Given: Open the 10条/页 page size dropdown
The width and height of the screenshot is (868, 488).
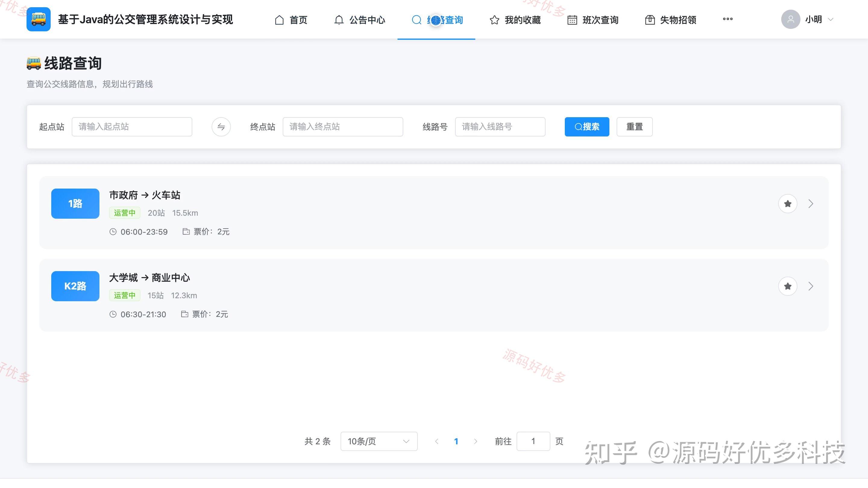Looking at the screenshot, I should coord(379,441).
